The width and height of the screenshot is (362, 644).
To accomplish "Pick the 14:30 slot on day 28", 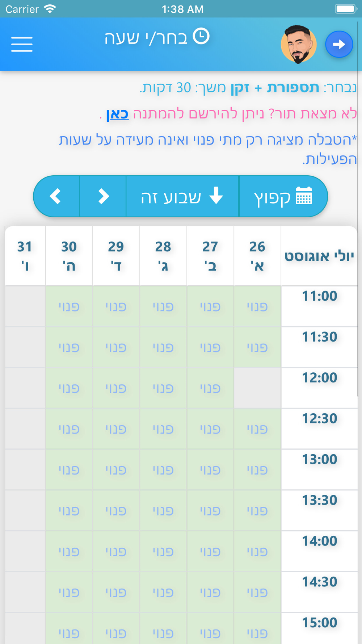I will pyautogui.click(x=163, y=593).
